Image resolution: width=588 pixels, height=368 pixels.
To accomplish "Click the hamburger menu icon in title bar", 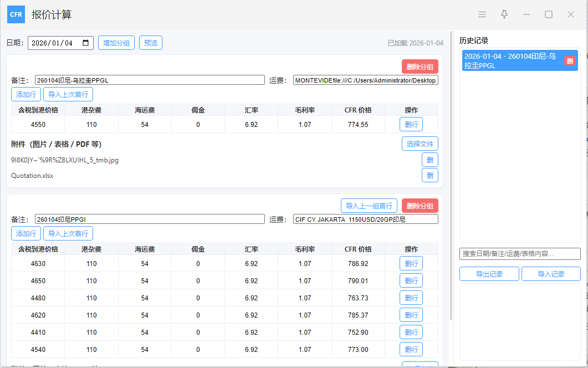I will click(x=482, y=14).
